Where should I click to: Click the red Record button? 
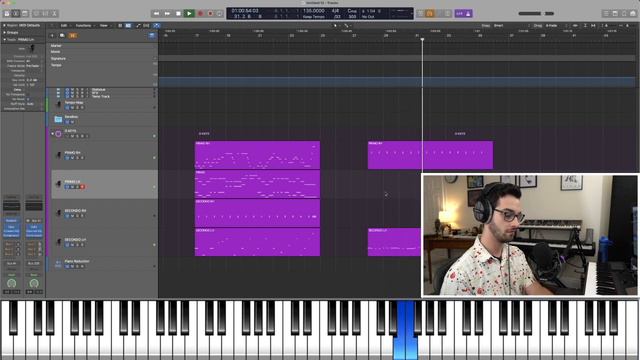pyautogui.click(x=200, y=13)
